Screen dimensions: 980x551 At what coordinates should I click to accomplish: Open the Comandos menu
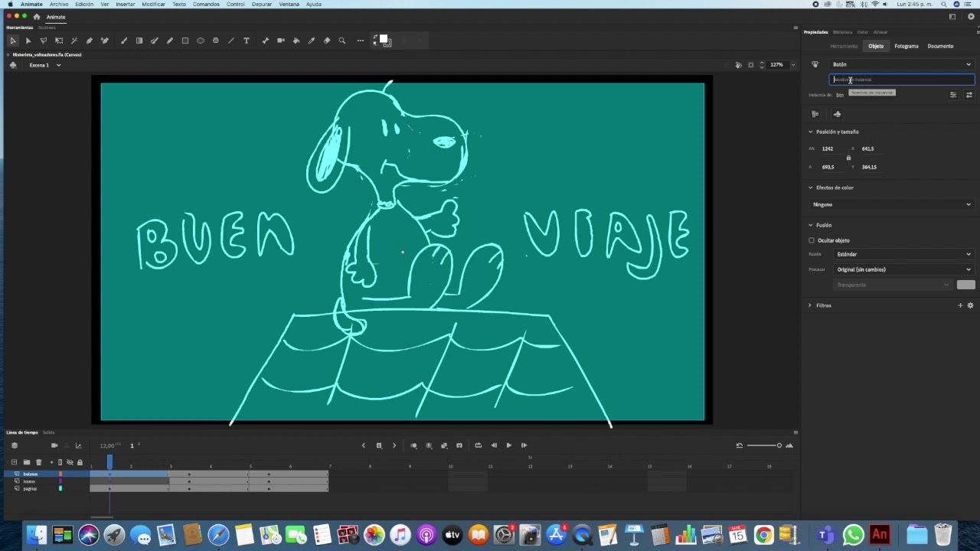(206, 4)
